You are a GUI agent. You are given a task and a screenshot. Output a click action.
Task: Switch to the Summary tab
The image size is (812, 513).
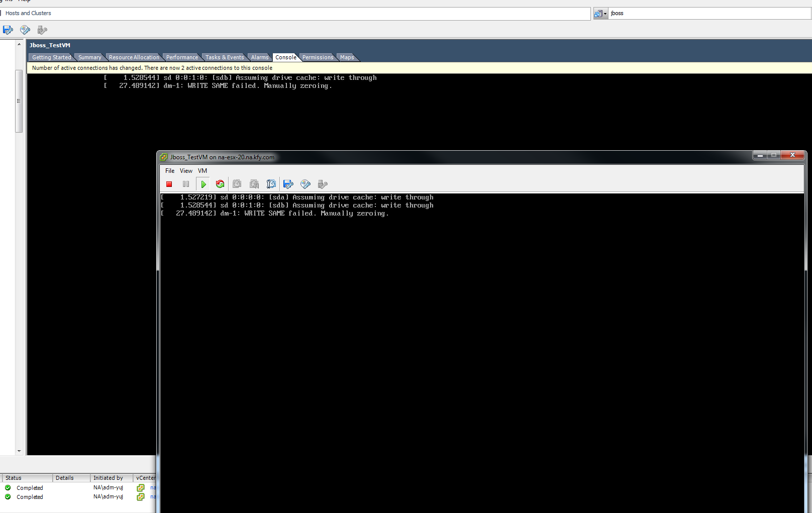pyautogui.click(x=90, y=57)
